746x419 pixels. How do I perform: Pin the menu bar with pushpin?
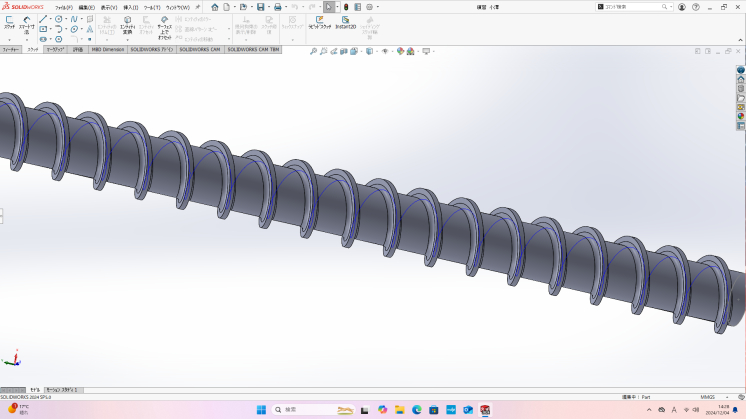[x=197, y=7]
